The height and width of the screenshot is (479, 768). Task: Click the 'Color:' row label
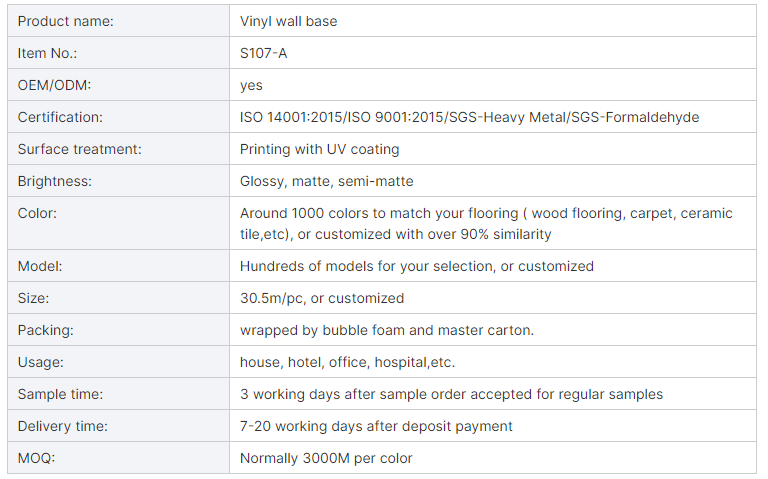[x=37, y=213]
